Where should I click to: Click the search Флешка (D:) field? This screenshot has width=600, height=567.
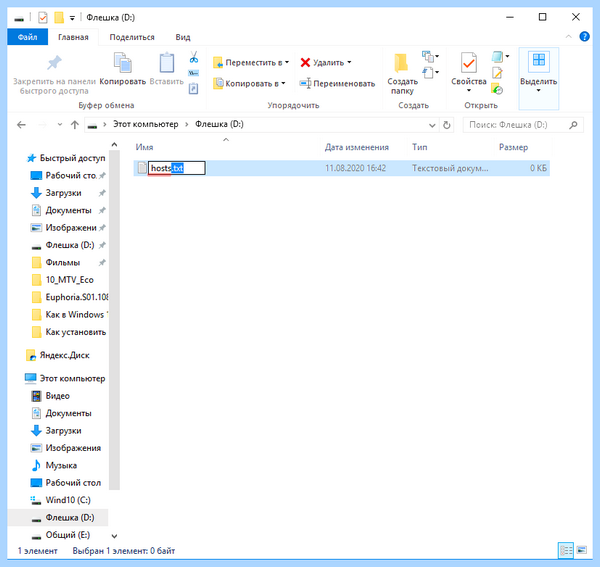pyautogui.click(x=523, y=125)
